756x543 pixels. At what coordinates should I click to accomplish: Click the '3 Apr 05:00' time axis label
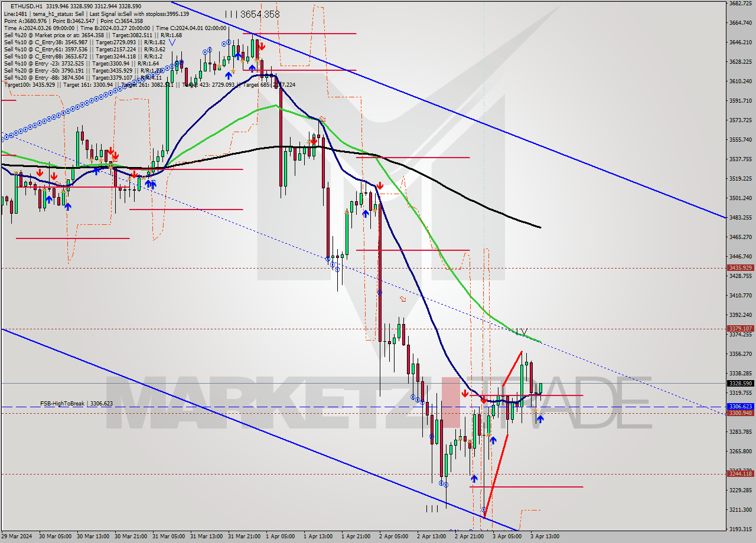click(x=507, y=537)
